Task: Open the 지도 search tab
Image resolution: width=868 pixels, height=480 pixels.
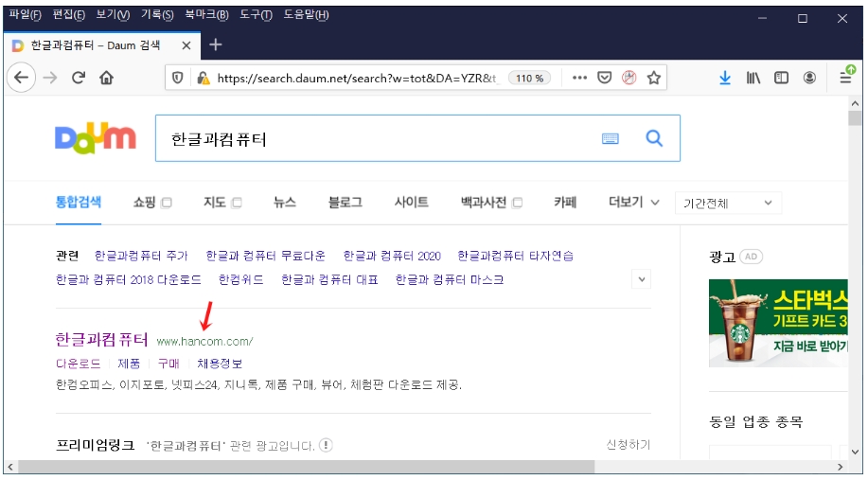Action: click(x=214, y=202)
